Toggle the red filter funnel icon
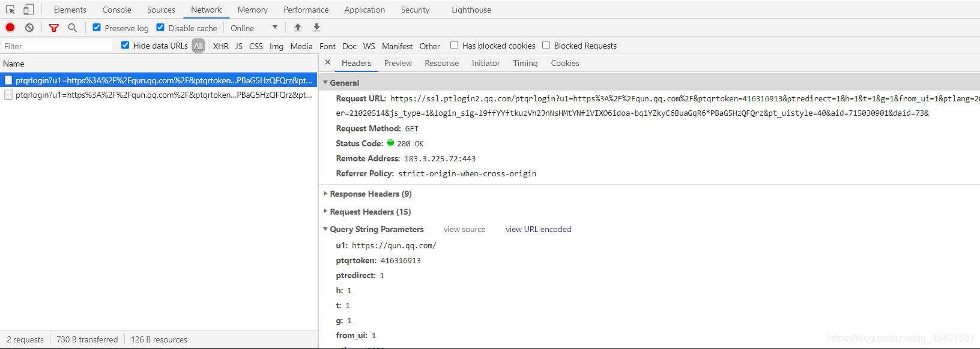This screenshot has width=980, height=349. point(54,28)
